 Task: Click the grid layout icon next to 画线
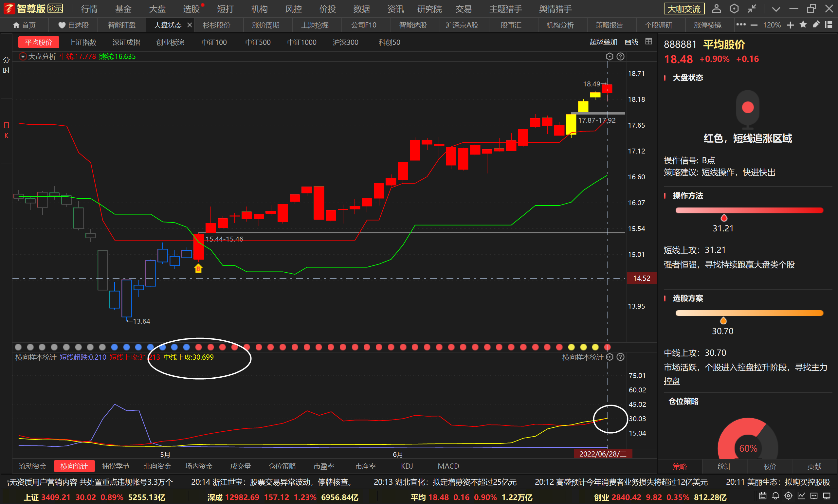coord(648,42)
